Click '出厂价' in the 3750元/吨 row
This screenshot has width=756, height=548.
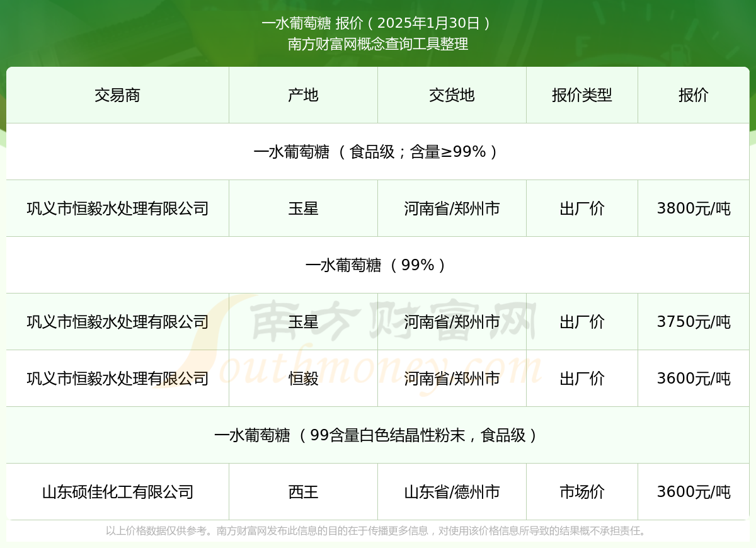[x=582, y=322]
